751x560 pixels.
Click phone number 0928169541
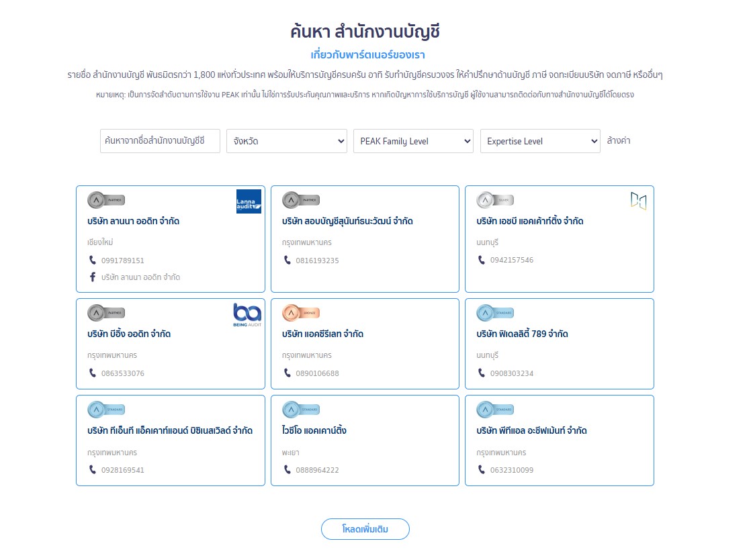tap(123, 470)
